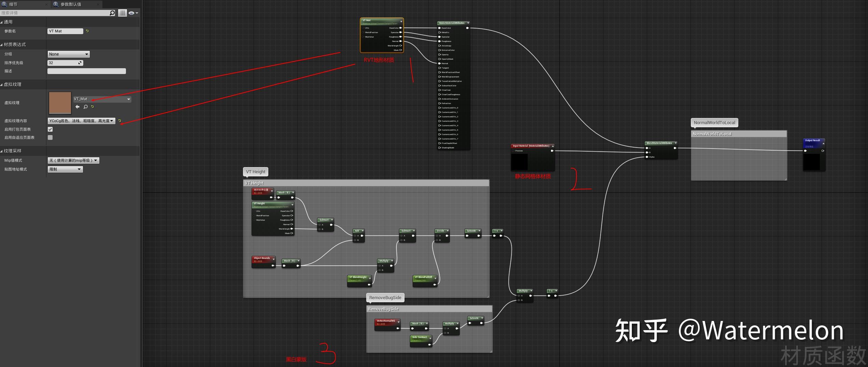The width and height of the screenshot is (868, 367).
Task: Click the use-selected-asset arrow under VT_Mat
Action: click(x=77, y=107)
